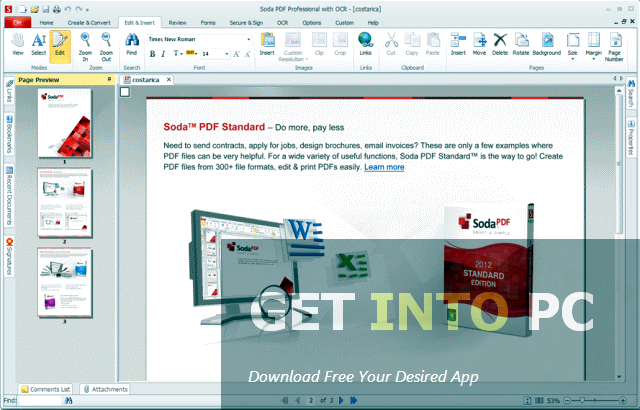Open the Links globe tool

click(365, 44)
